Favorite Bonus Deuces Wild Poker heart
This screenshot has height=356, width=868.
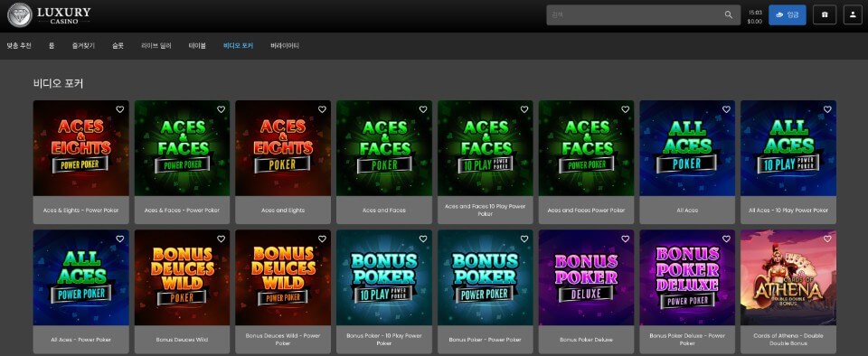point(221,239)
